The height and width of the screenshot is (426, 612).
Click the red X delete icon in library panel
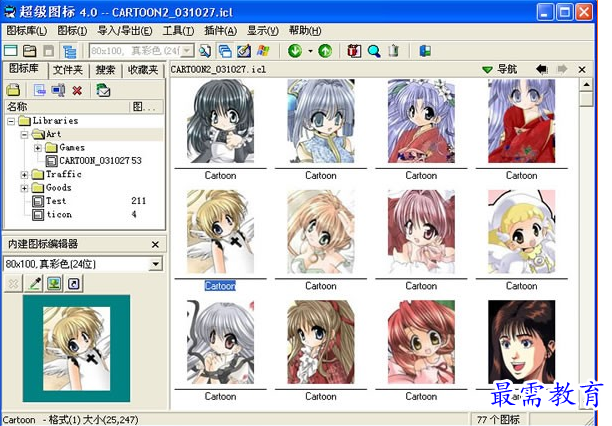pyautogui.click(x=77, y=91)
